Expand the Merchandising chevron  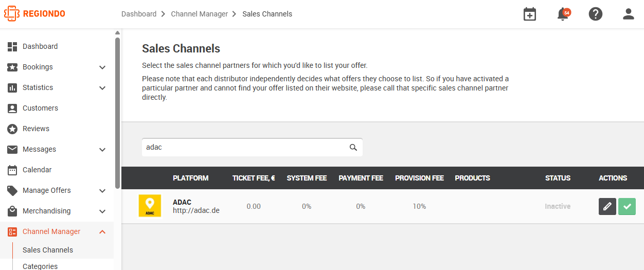(102, 211)
